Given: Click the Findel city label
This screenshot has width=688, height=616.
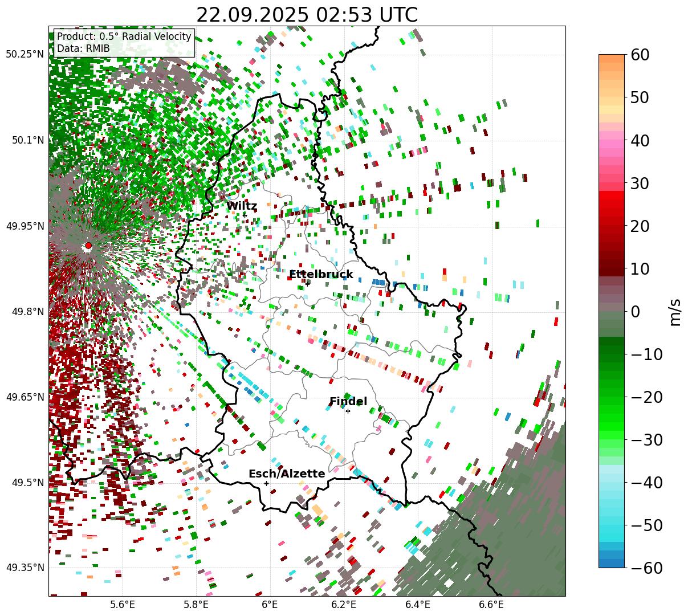Looking at the screenshot, I should [348, 402].
